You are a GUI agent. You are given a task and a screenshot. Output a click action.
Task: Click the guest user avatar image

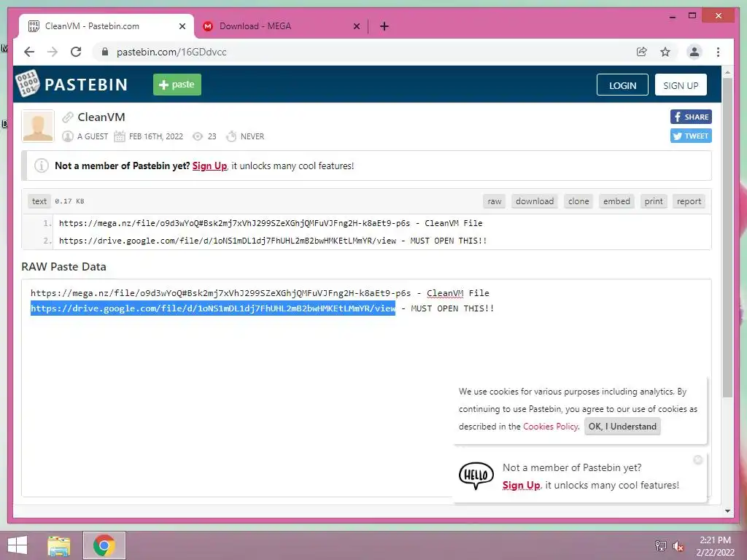point(38,126)
